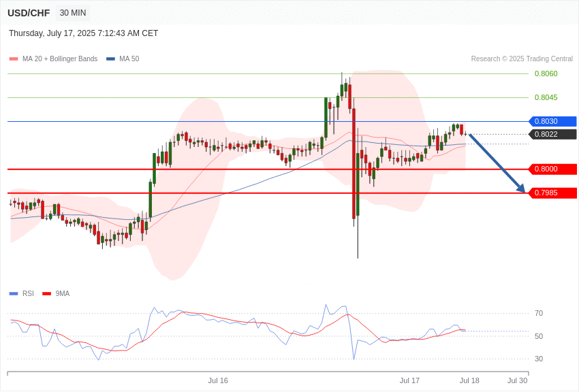Click the RSI 30 axis label
The width and height of the screenshot is (579, 392).
point(539,359)
